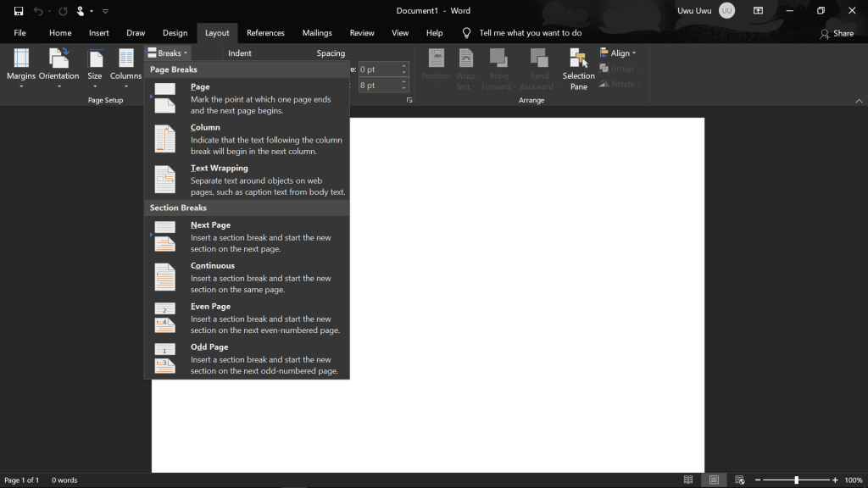Click the Size page icon
Viewport: 868px width, 488px height.
pyautogui.click(x=95, y=59)
